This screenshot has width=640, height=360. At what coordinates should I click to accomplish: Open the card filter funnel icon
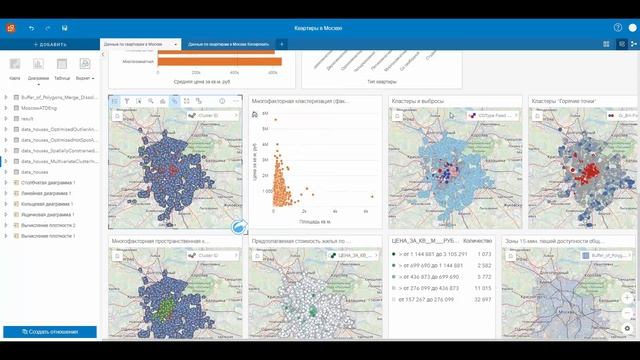pos(127,101)
